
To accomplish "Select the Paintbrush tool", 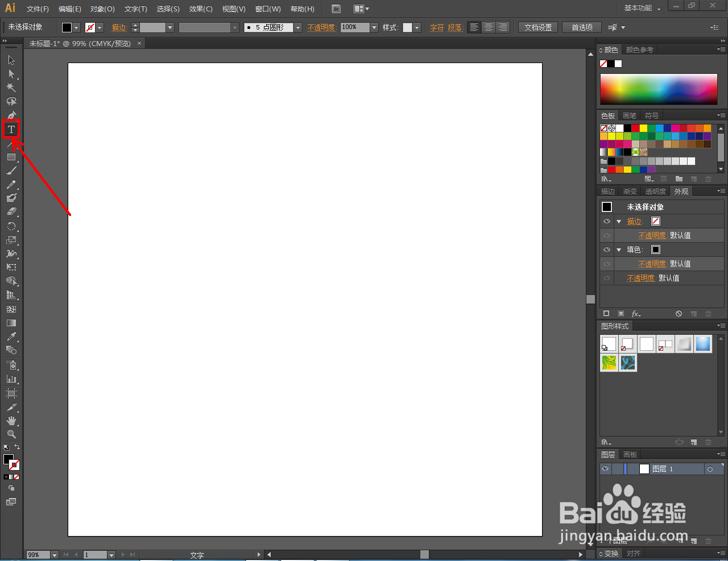I will point(11,171).
